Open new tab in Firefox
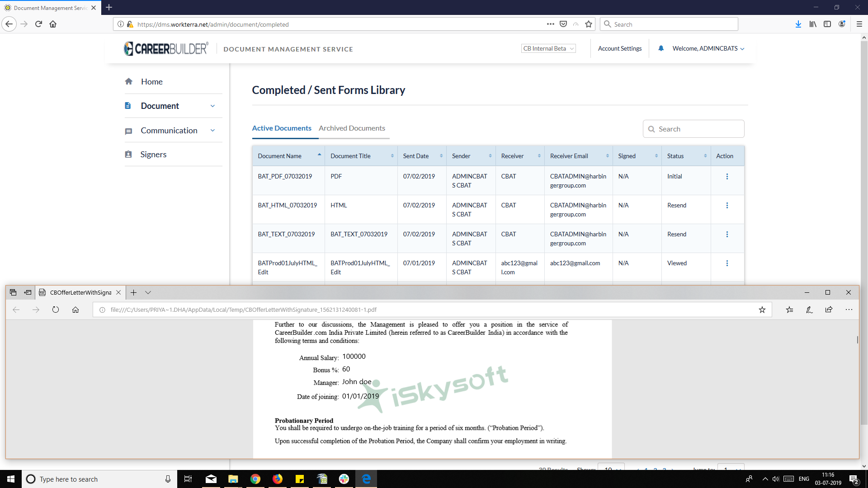This screenshot has width=868, height=488. click(109, 8)
